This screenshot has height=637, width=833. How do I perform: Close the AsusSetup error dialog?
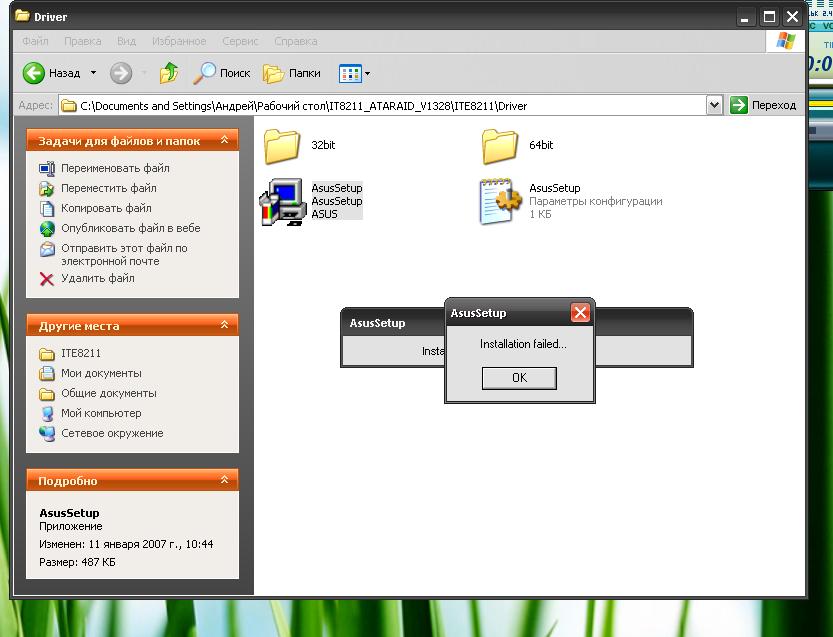click(x=580, y=313)
